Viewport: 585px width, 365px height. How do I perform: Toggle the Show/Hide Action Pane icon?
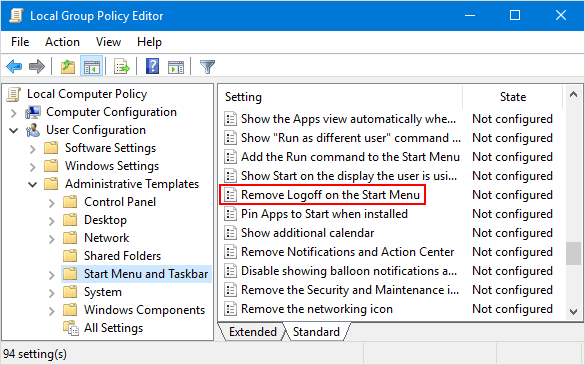[176, 67]
